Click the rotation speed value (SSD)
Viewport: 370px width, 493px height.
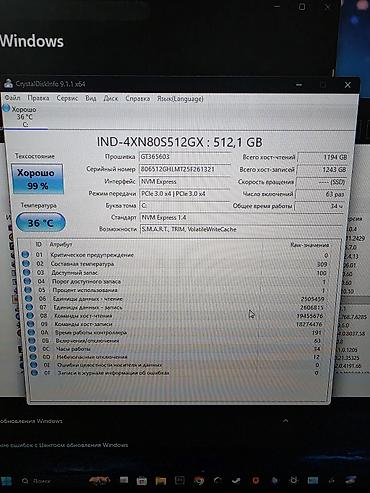[x=321, y=182]
